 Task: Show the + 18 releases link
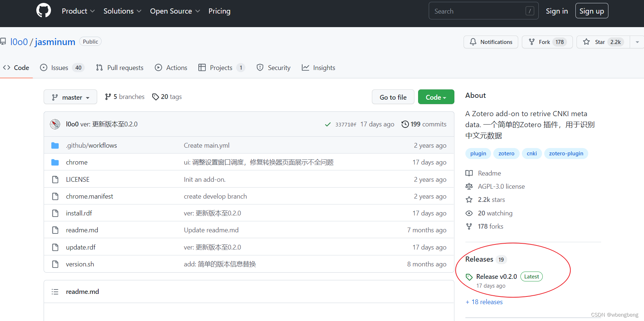coord(484,302)
